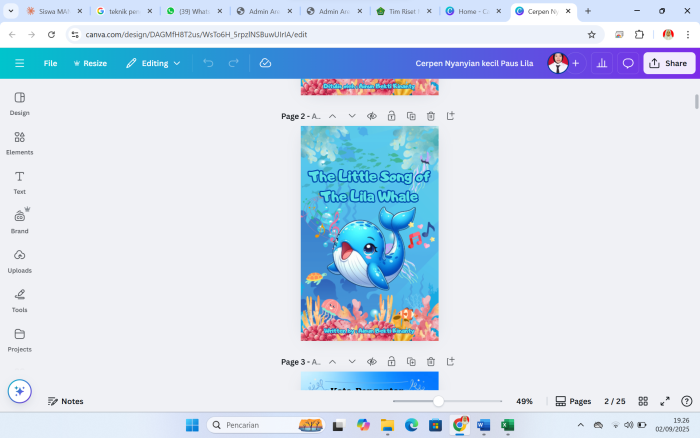Image resolution: width=700 pixels, height=438 pixels.
Task: Open Excel from the taskbar
Action: 507,425
